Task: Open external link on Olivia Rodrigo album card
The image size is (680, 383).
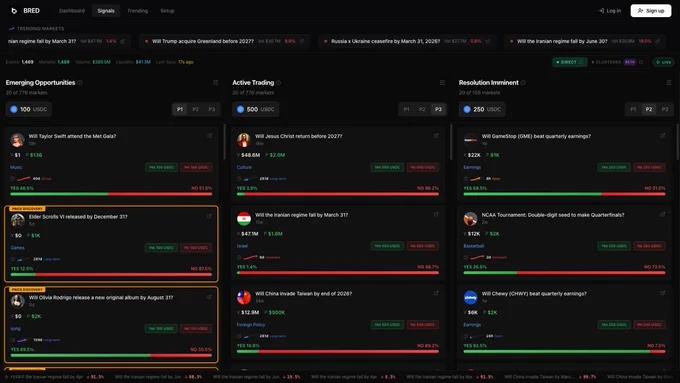Action: point(209,297)
